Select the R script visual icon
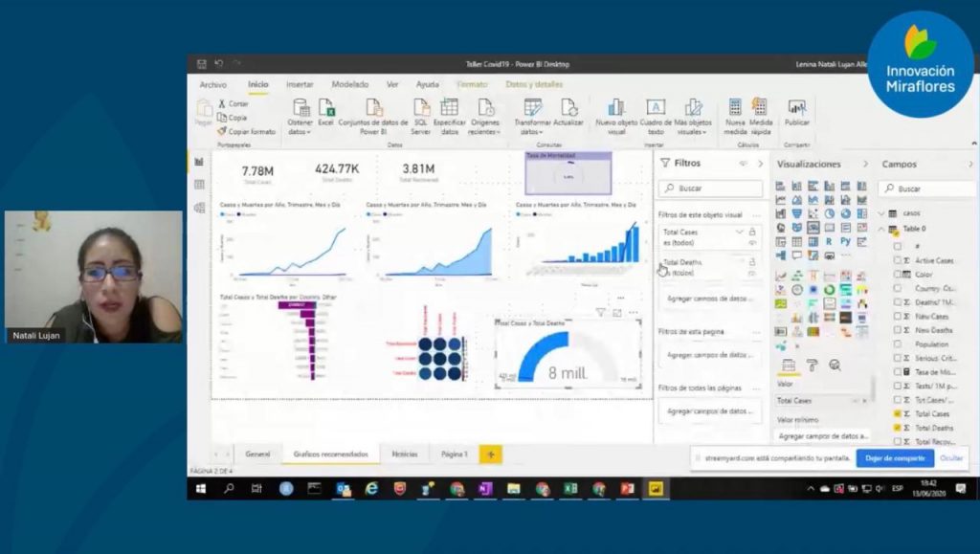The height and width of the screenshot is (554, 980). pyautogui.click(x=829, y=241)
